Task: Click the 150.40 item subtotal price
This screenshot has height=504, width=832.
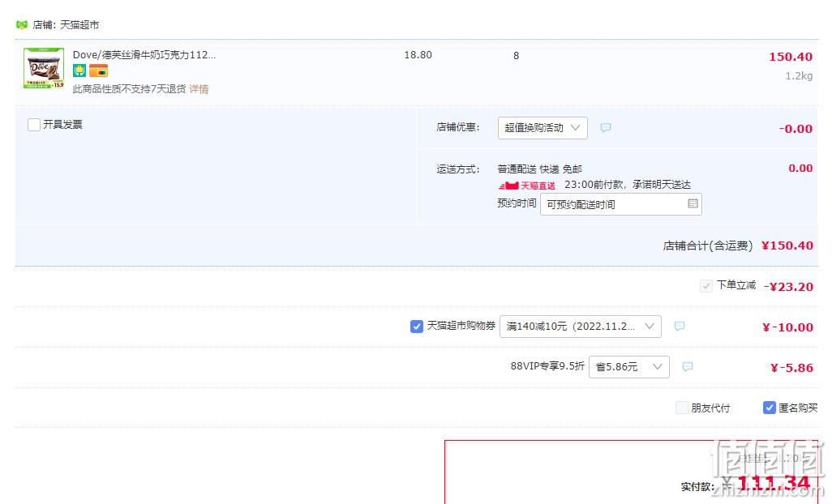Action: tap(791, 57)
